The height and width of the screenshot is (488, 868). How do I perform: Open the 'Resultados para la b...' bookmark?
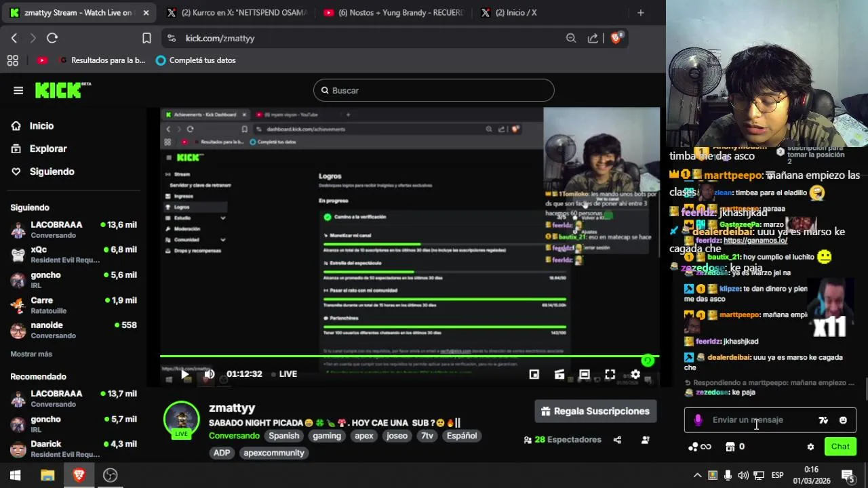pos(102,60)
